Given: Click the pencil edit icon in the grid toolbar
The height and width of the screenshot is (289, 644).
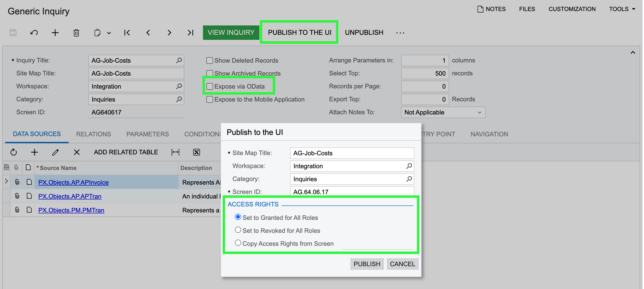Looking at the screenshot, I should pos(55,152).
